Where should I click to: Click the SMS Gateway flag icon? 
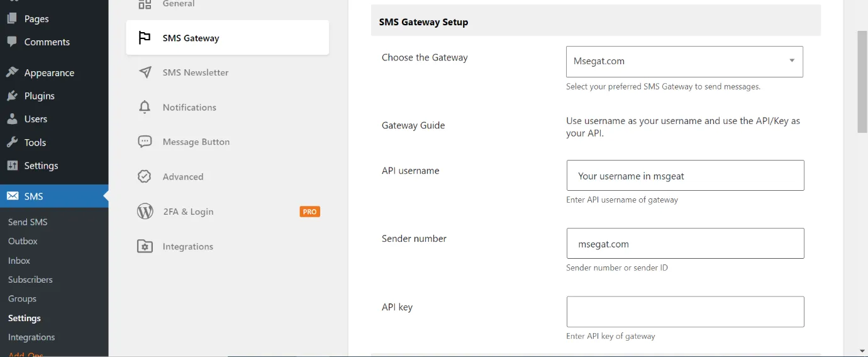point(145,38)
